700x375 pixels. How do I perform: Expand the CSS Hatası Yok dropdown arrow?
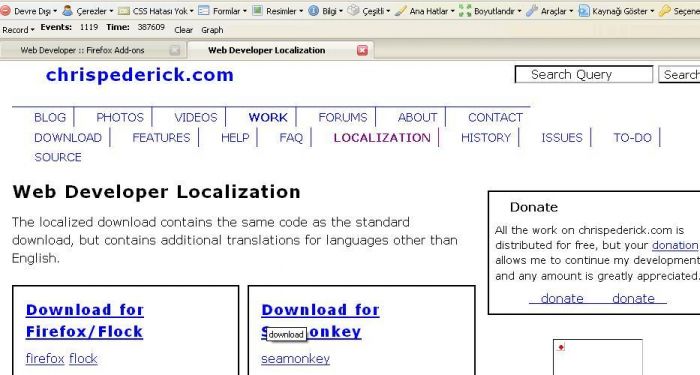click(x=192, y=11)
